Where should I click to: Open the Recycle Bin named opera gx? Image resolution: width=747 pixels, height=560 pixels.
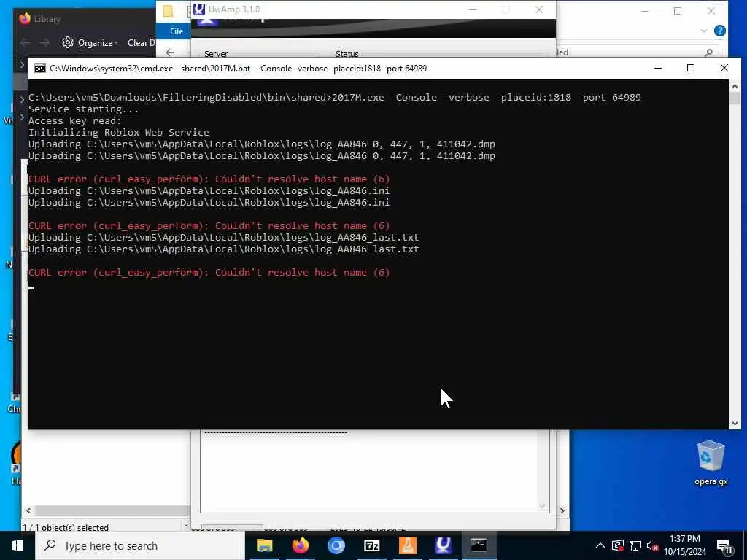pos(711,463)
